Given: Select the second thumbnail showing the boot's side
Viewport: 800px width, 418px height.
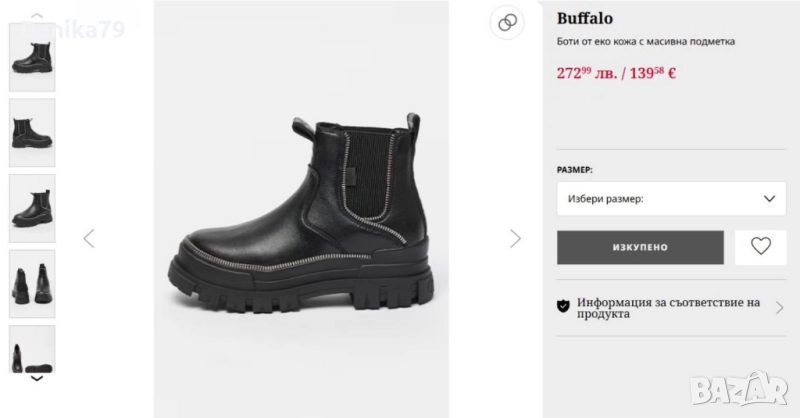Looking at the screenshot, I should (32, 132).
